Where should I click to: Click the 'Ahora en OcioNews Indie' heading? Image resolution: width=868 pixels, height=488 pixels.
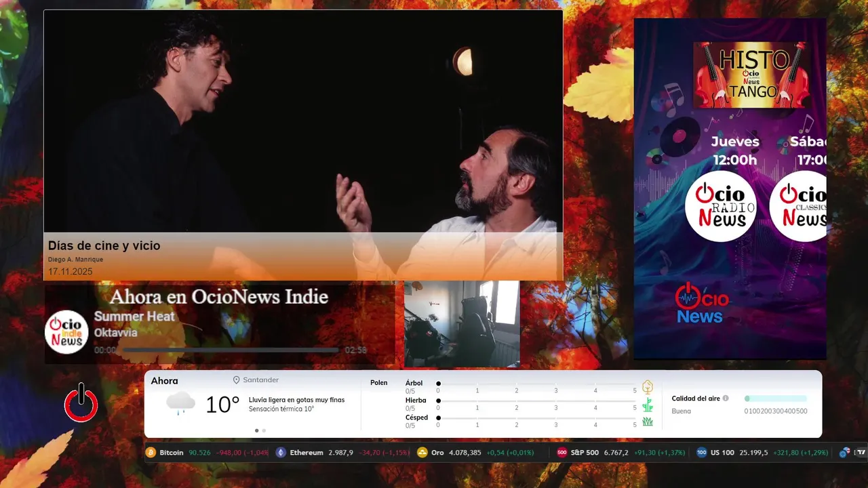coord(219,297)
